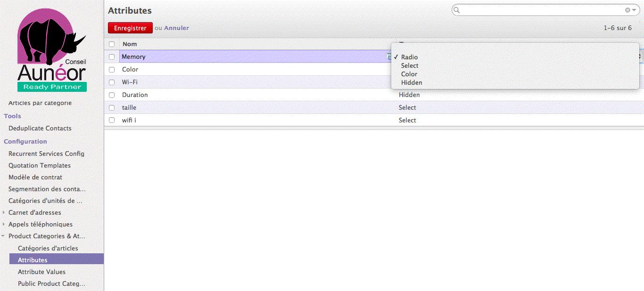Choose Select from the open type menu
The height and width of the screenshot is (291, 644).
click(409, 65)
